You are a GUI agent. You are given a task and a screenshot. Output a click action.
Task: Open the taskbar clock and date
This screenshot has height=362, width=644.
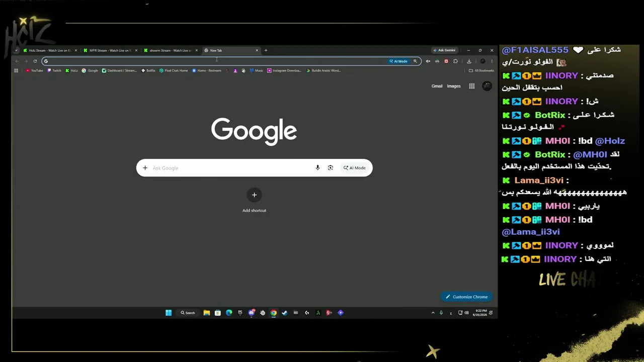click(x=480, y=313)
